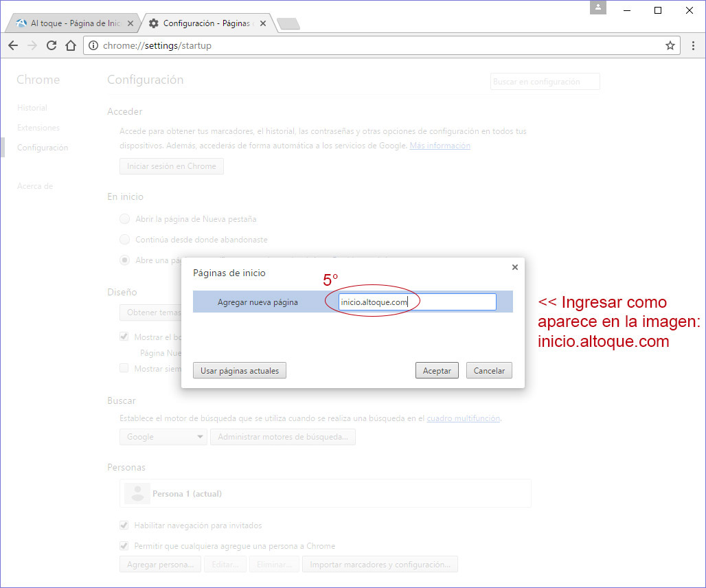Toggle the Mostrar siempre checkbox
This screenshot has width=706, height=588.
[124, 368]
